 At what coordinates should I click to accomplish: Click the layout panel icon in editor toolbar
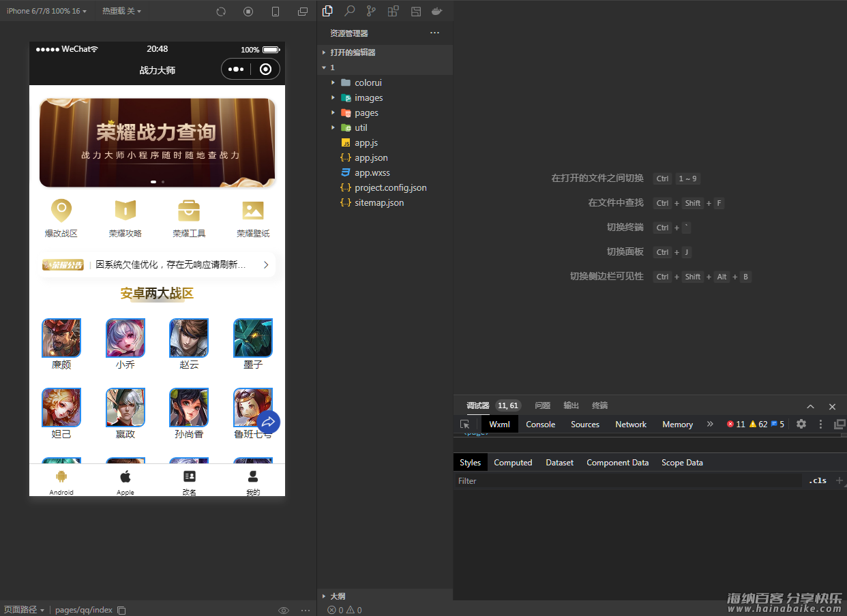click(x=415, y=11)
